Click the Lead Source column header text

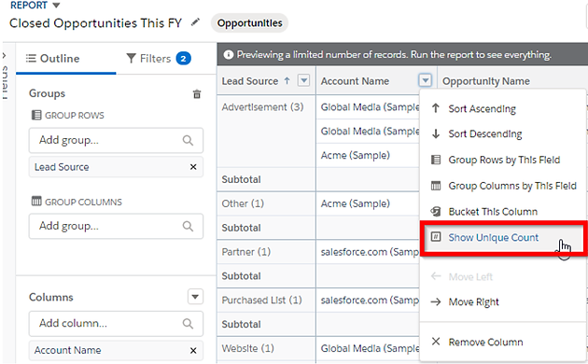click(250, 81)
